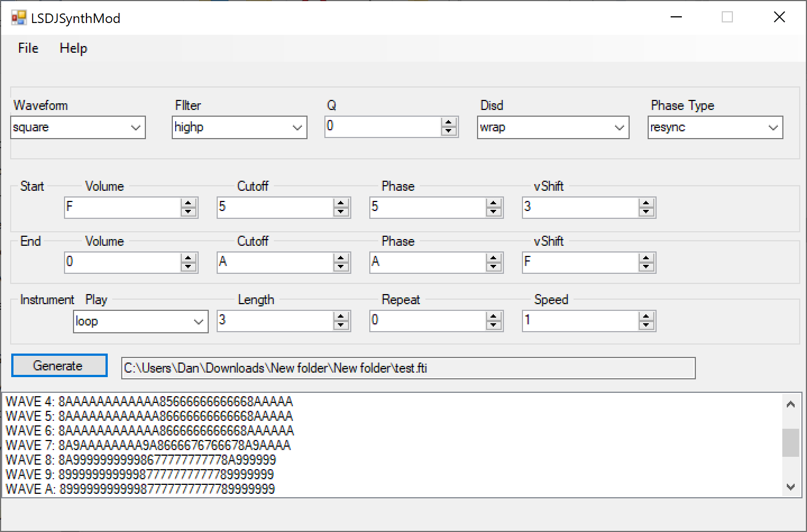This screenshot has height=532, width=807.
Task: Increment Start Cutoff with up arrow
Action: click(x=341, y=203)
